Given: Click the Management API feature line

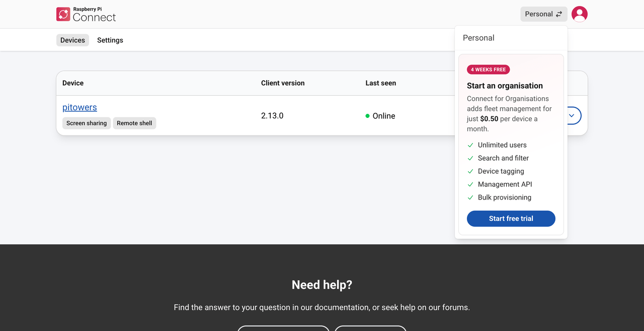Looking at the screenshot, I should pos(500,184).
